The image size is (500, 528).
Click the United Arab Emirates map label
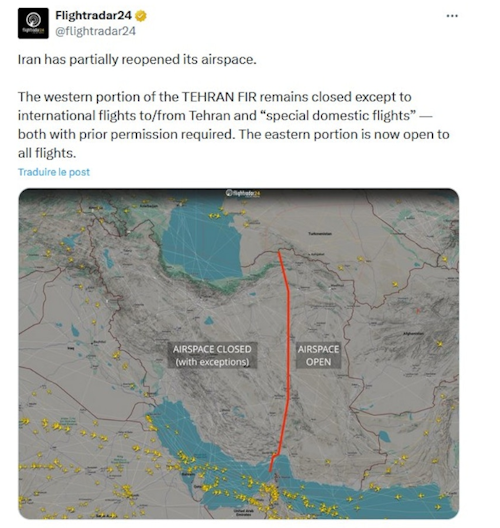(x=242, y=513)
